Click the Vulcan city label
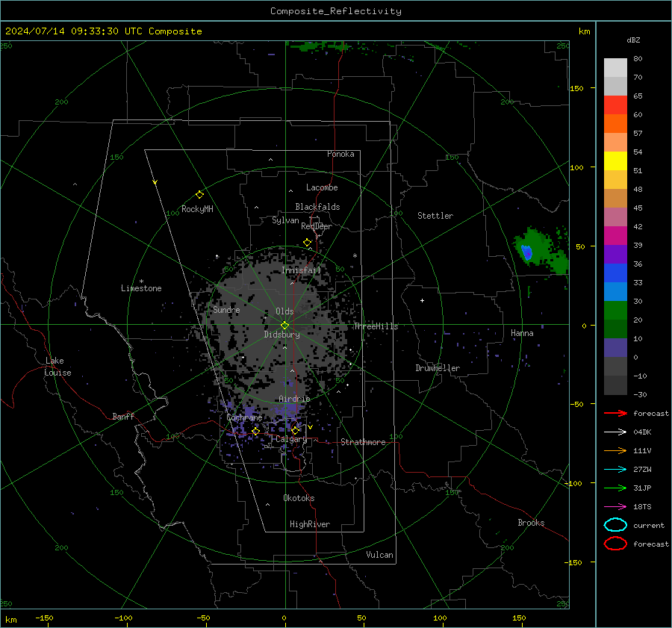This screenshot has height=628, width=672. pos(379,555)
